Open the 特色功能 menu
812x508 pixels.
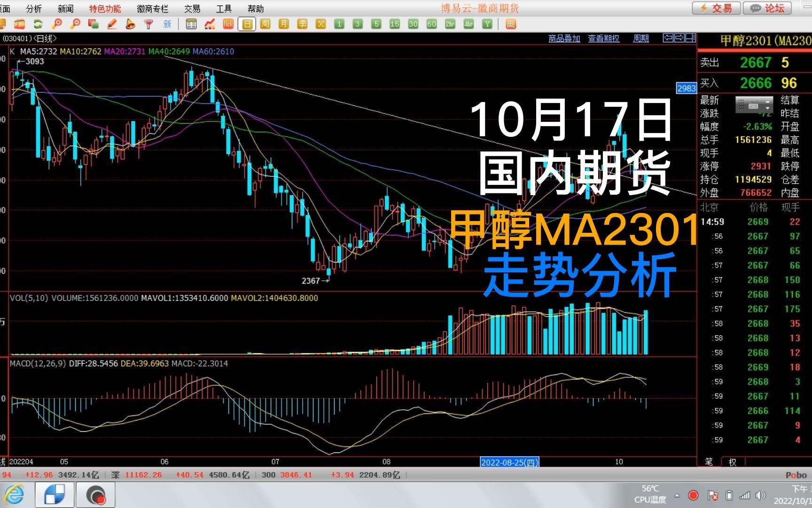pyautogui.click(x=105, y=8)
